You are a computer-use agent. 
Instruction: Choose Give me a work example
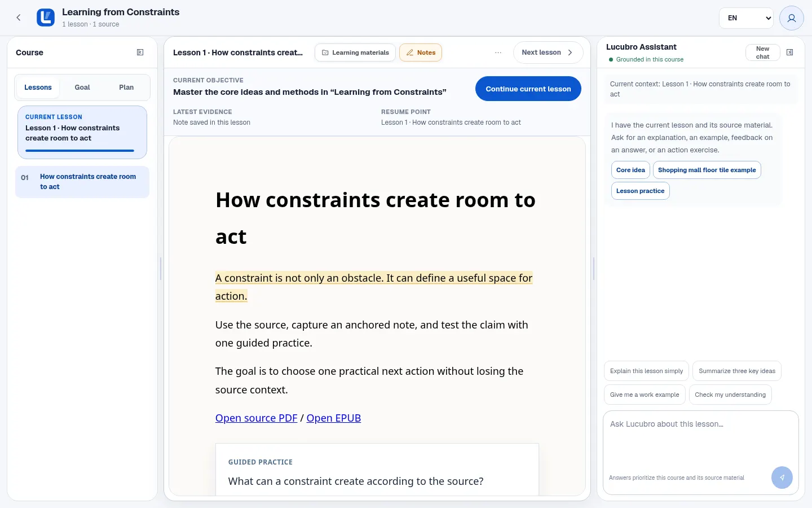point(645,395)
